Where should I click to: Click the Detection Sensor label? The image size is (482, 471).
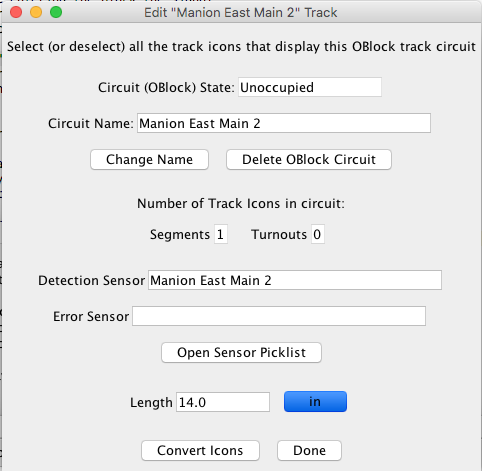point(92,280)
